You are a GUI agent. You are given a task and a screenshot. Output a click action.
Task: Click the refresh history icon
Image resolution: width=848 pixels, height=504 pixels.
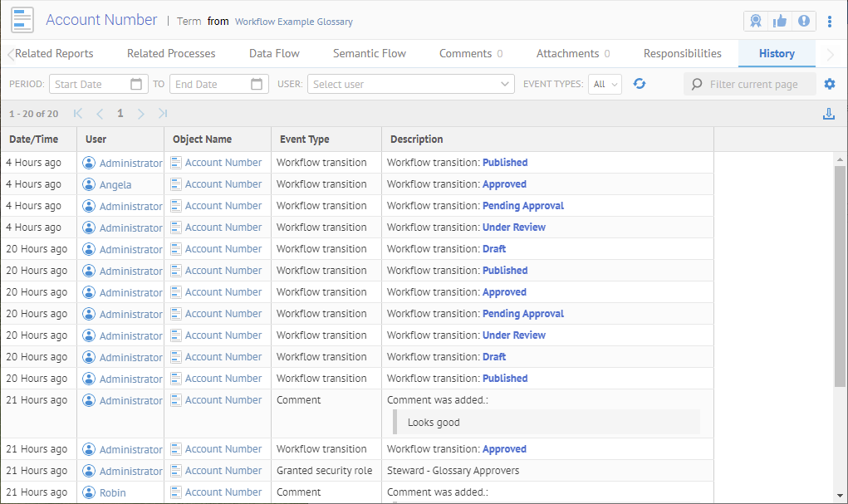click(640, 84)
